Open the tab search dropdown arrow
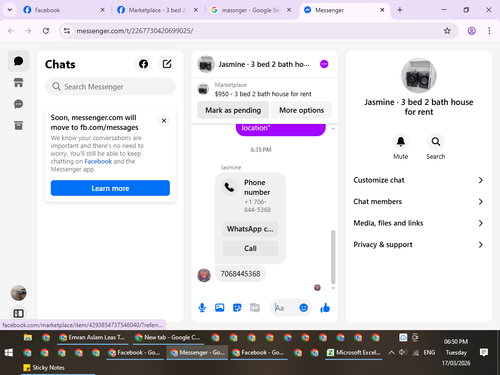This screenshot has width=500, height=375. tap(10, 10)
